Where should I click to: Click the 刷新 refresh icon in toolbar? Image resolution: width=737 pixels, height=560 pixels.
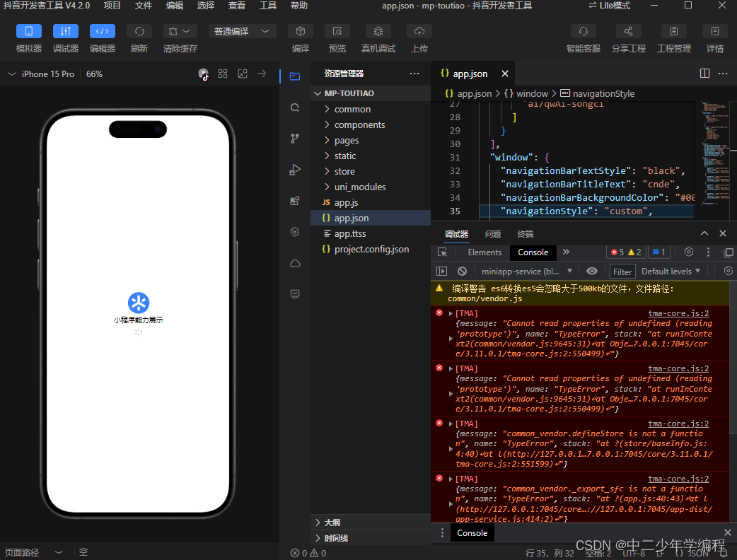139,32
